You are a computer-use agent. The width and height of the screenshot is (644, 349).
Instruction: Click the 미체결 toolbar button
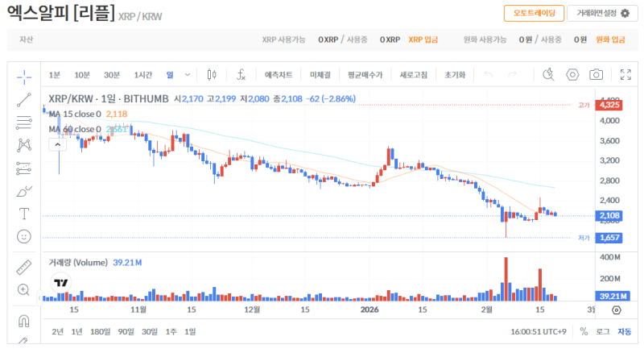(320, 75)
